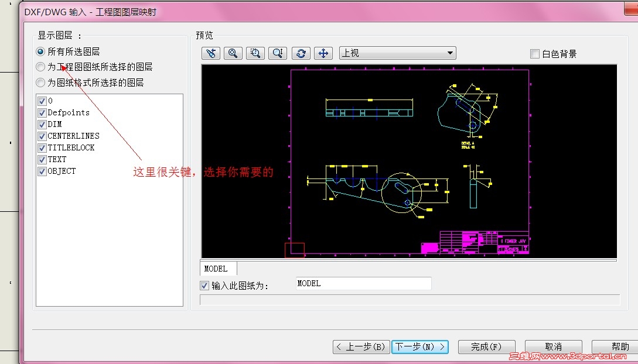Click the 取消 cancel button

coord(554,347)
